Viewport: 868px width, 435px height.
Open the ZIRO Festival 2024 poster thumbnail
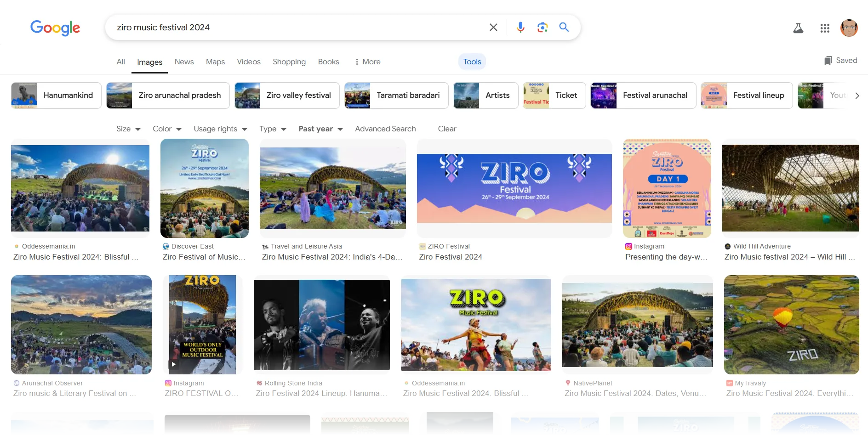[514, 188]
